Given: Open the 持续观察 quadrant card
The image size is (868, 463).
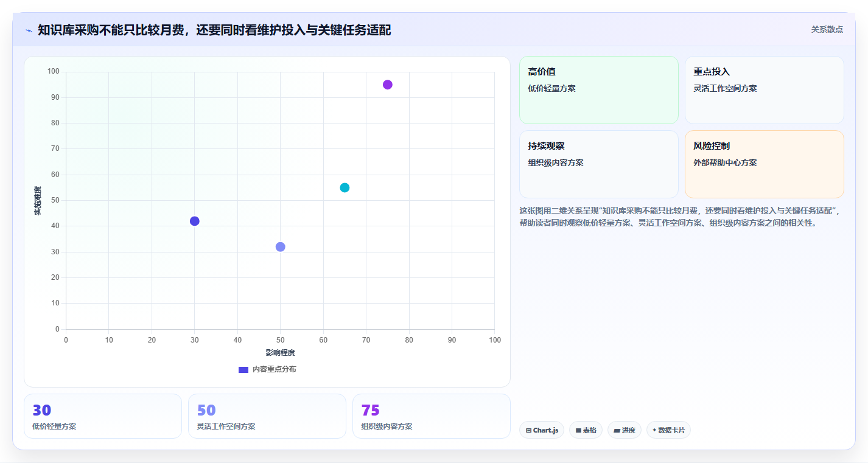Looking at the screenshot, I should pyautogui.click(x=599, y=164).
